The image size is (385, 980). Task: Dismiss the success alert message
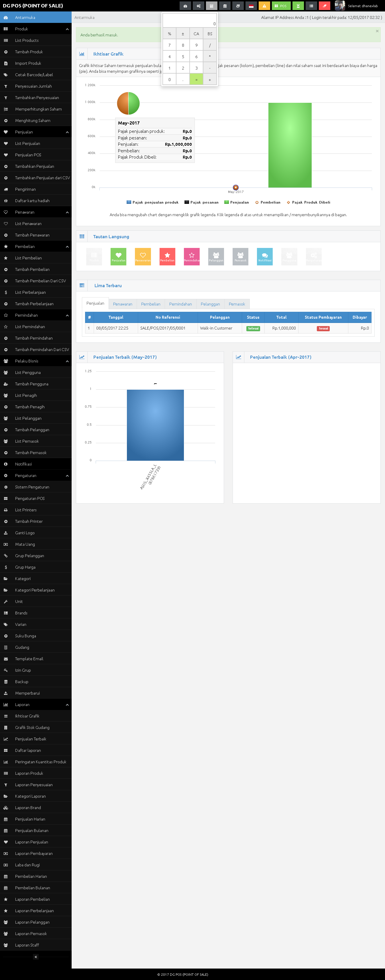(x=377, y=31)
